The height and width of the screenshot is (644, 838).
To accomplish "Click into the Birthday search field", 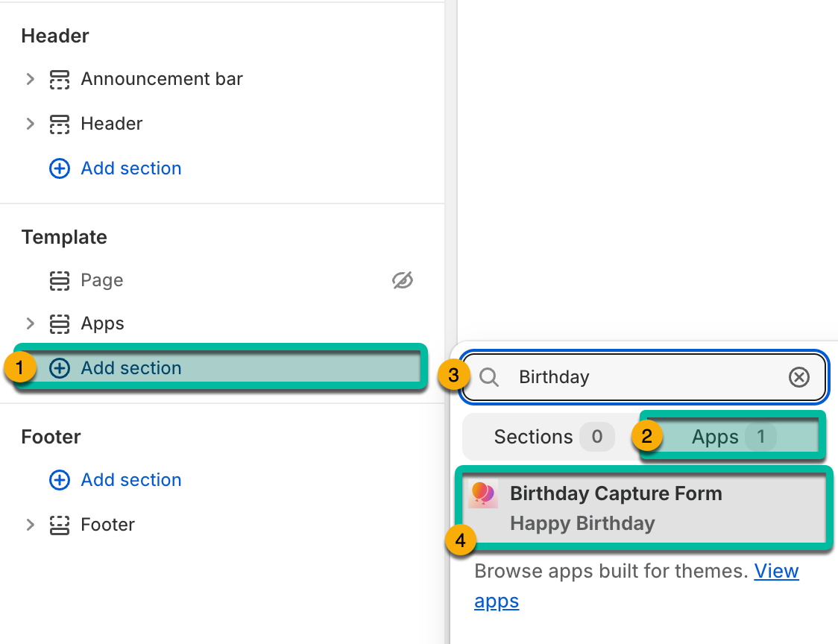I will (x=644, y=377).
